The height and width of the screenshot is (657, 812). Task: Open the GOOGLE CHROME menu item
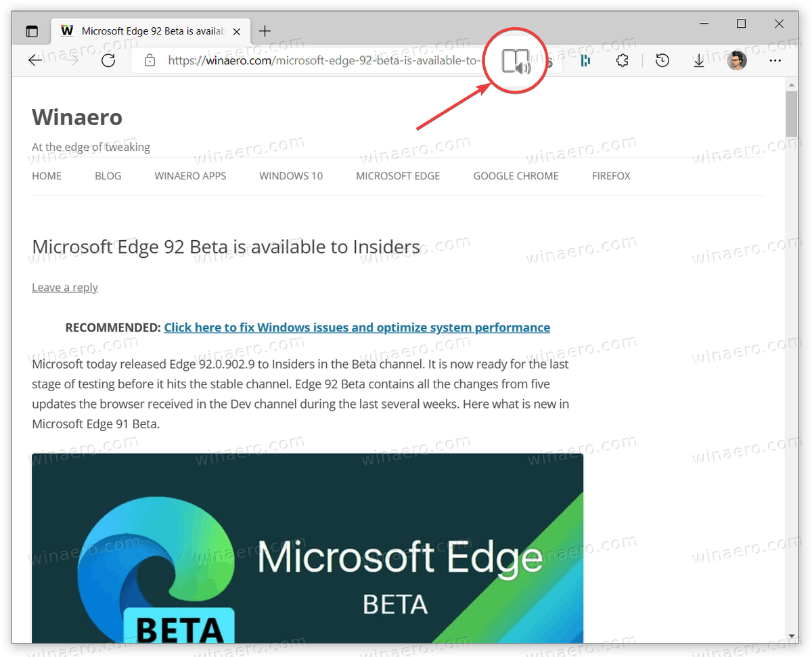pos(516,176)
